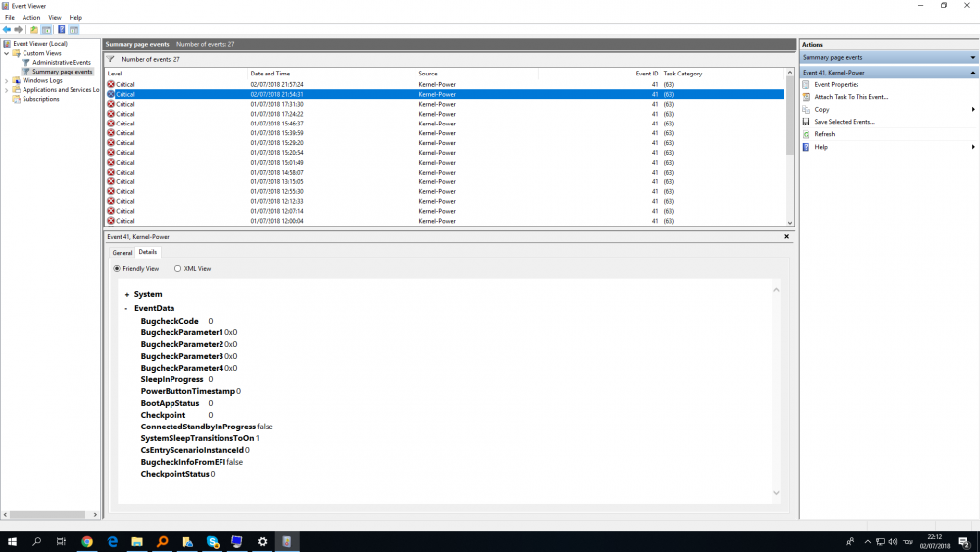Open taskbar search magnifier
Viewport: 980px width, 552px height.
click(36, 541)
